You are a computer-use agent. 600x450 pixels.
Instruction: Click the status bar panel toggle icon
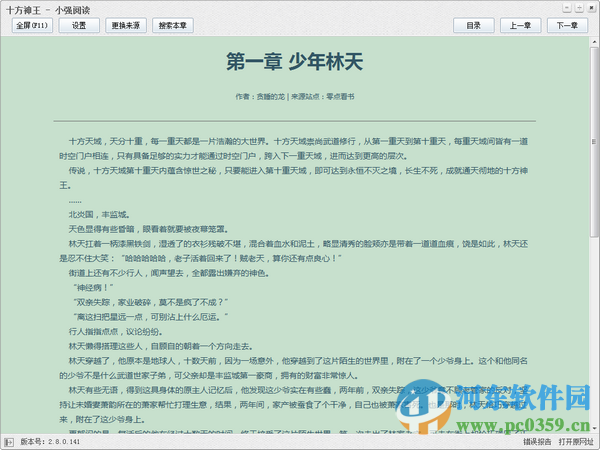pyautogui.click(x=9, y=442)
